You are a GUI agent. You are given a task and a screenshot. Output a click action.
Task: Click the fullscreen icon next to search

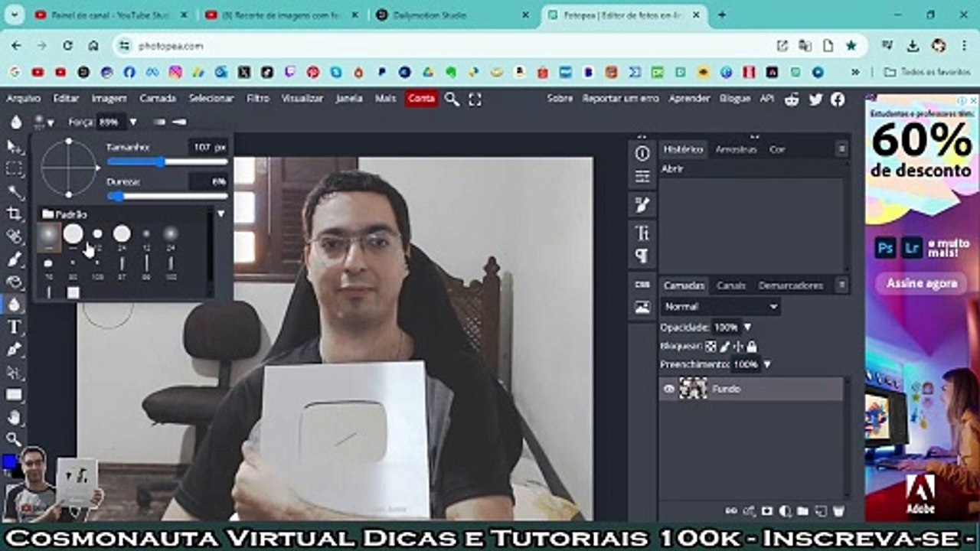pyautogui.click(x=475, y=99)
